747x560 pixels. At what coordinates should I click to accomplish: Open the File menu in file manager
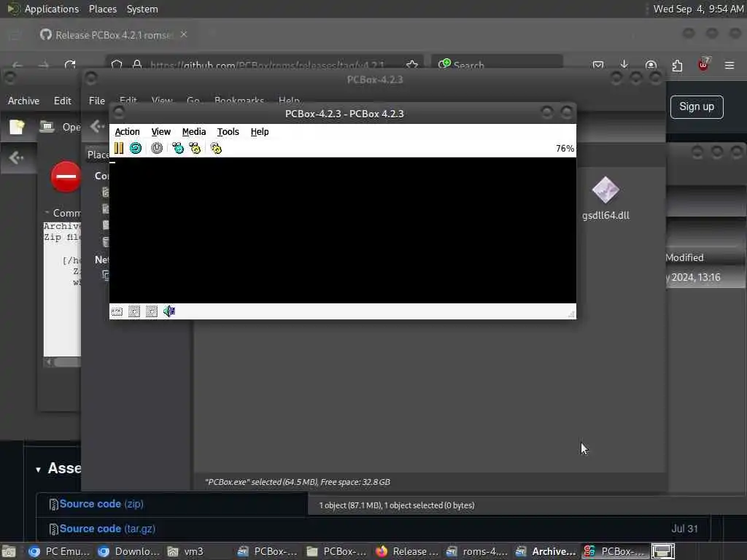click(97, 101)
